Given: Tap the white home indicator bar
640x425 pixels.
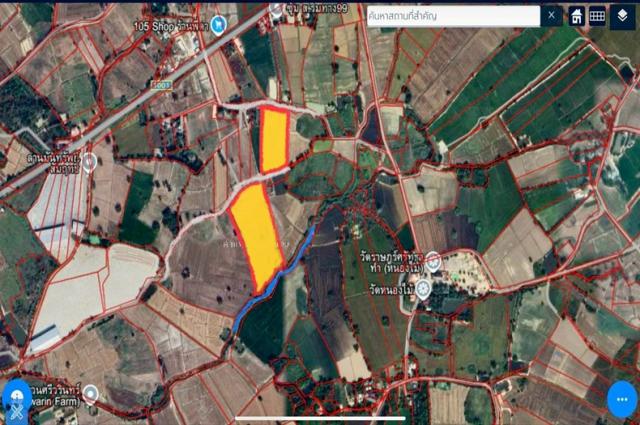Looking at the screenshot, I should tap(322, 413).
